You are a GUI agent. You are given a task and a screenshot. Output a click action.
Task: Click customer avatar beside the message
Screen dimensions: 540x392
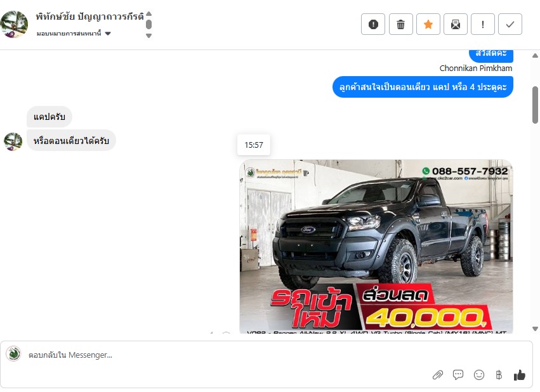pos(13,141)
